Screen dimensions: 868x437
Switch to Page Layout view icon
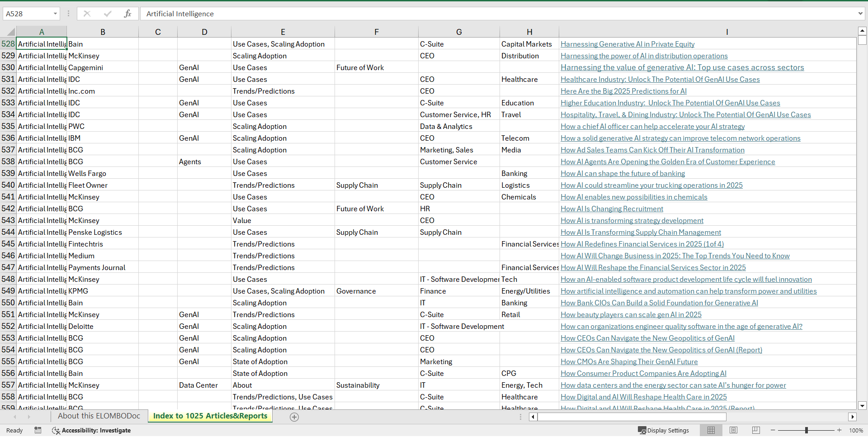pos(734,430)
